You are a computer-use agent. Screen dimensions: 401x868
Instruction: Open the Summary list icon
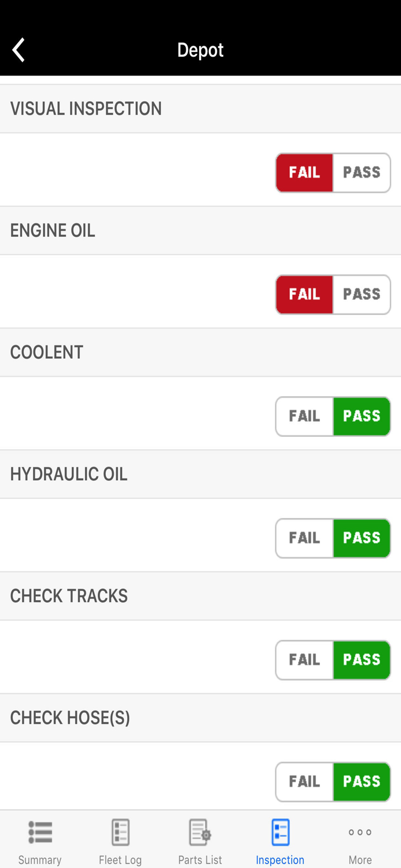point(40,833)
